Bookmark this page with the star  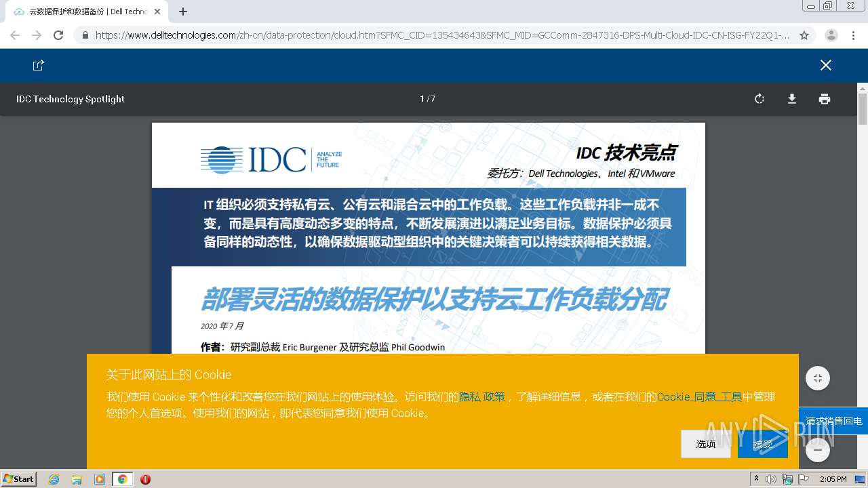click(804, 35)
